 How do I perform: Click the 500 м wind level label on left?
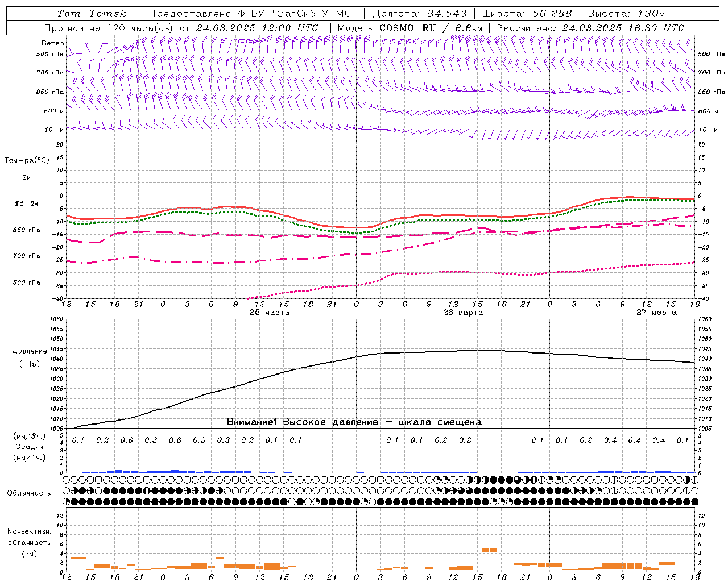(53, 111)
